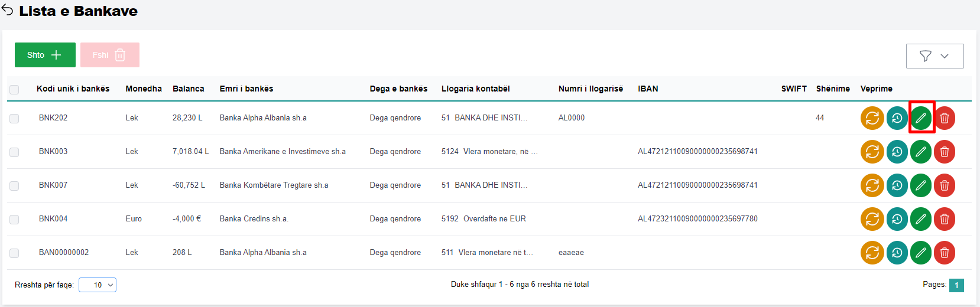The height and width of the screenshot is (307, 980).
Task: Open history icon in the BNK003 row
Action: [897, 152]
